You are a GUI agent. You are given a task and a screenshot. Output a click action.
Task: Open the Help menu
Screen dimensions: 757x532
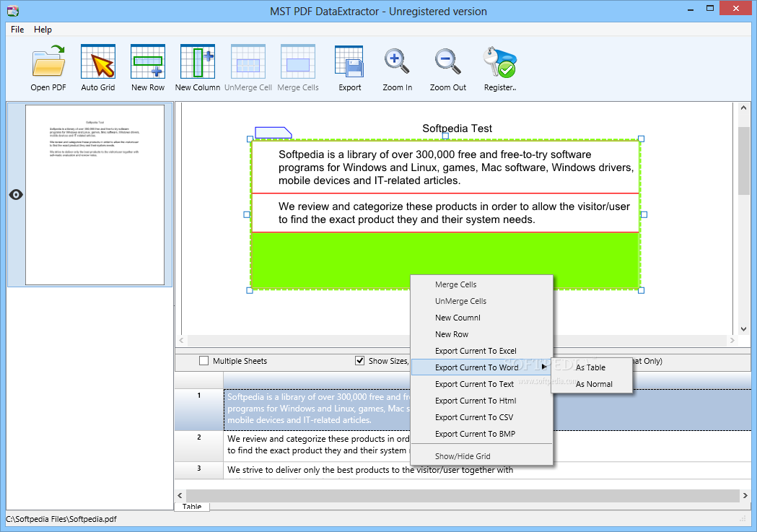[x=43, y=30]
